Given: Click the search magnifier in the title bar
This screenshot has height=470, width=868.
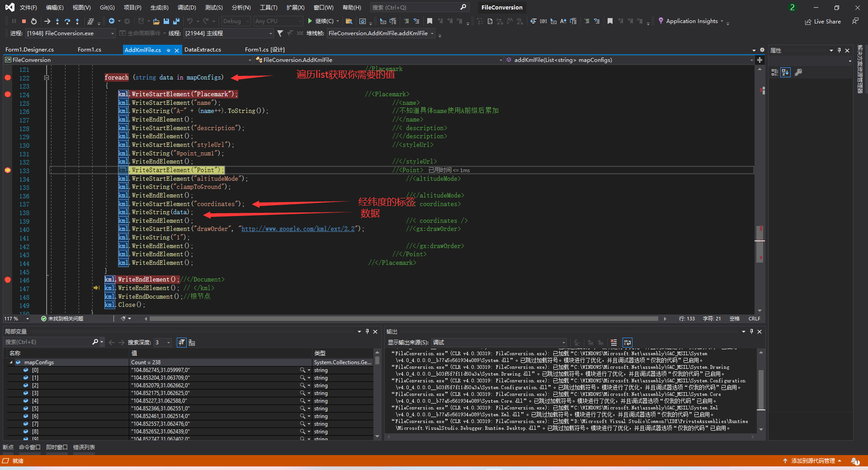Looking at the screenshot, I should (463, 7).
